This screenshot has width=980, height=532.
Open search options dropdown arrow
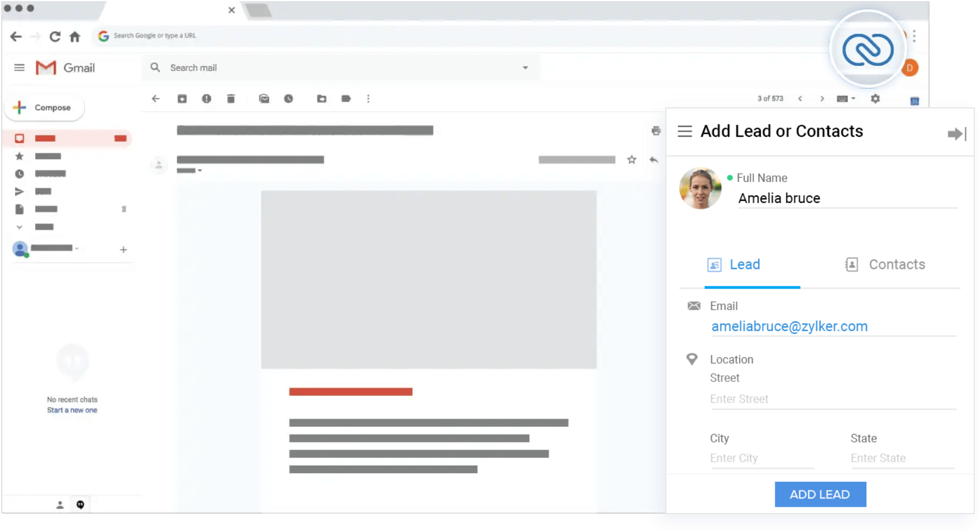point(525,68)
